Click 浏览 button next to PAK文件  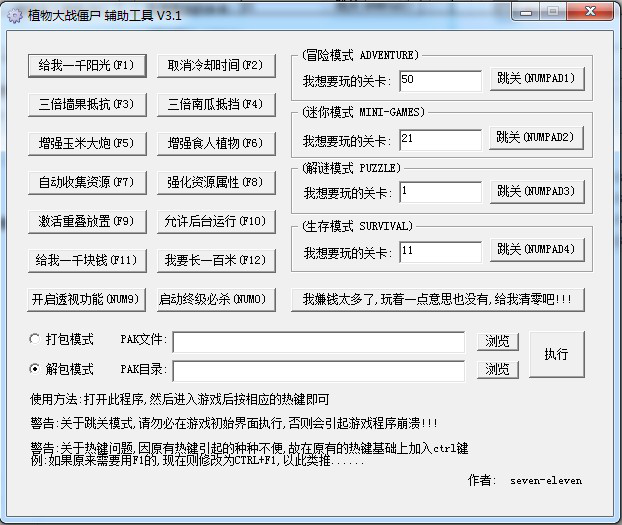[498, 342]
